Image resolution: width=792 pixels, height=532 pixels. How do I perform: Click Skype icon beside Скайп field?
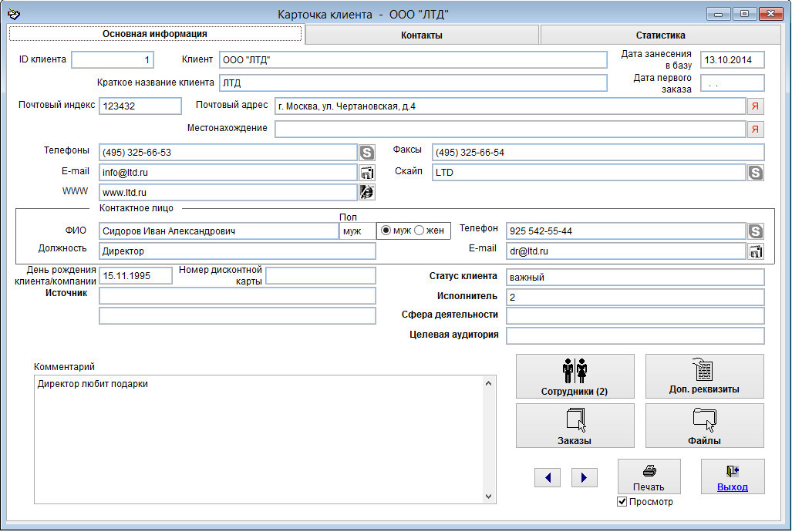(756, 173)
